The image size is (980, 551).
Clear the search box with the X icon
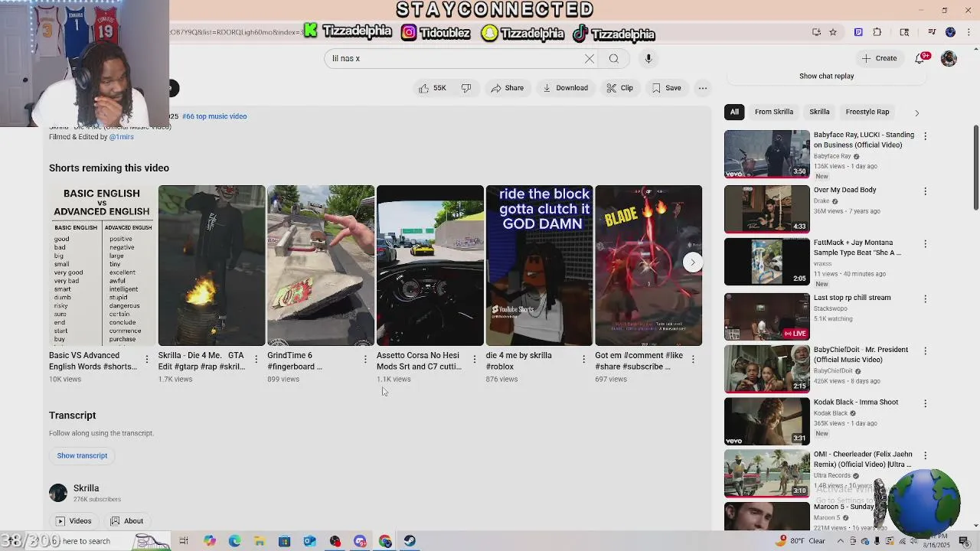point(590,58)
